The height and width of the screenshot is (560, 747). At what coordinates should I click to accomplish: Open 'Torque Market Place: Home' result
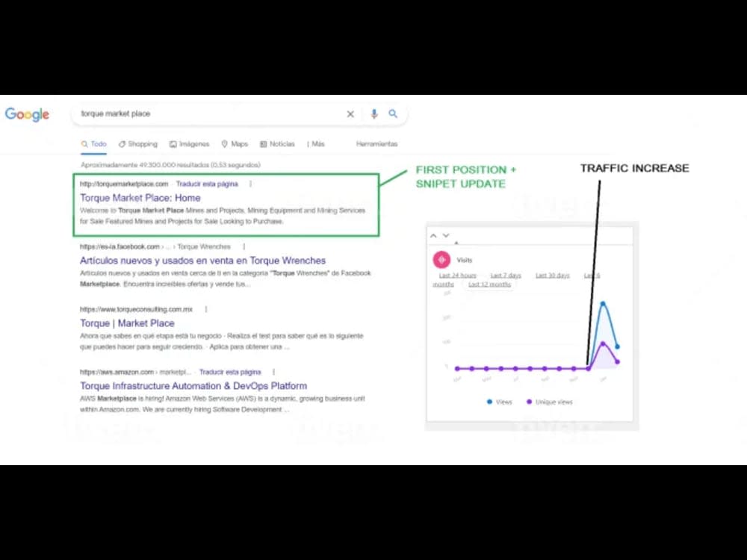point(140,198)
